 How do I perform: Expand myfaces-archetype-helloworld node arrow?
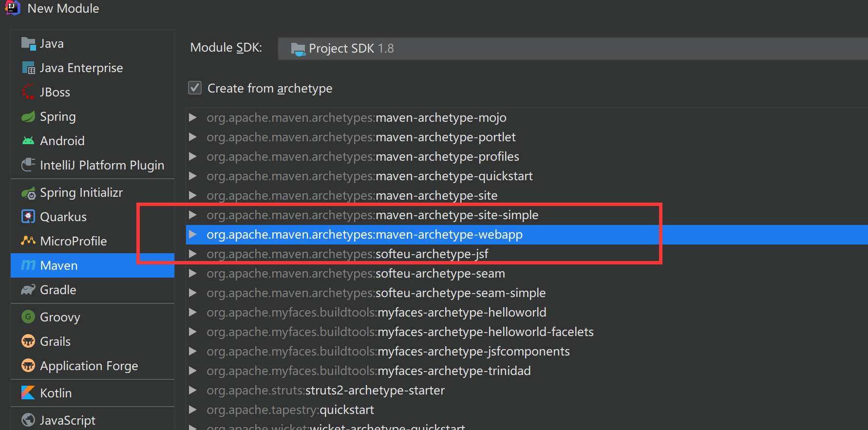(193, 312)
